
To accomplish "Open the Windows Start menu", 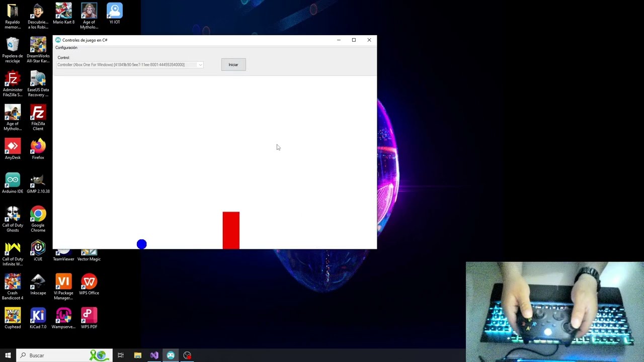I will [8, 355].
